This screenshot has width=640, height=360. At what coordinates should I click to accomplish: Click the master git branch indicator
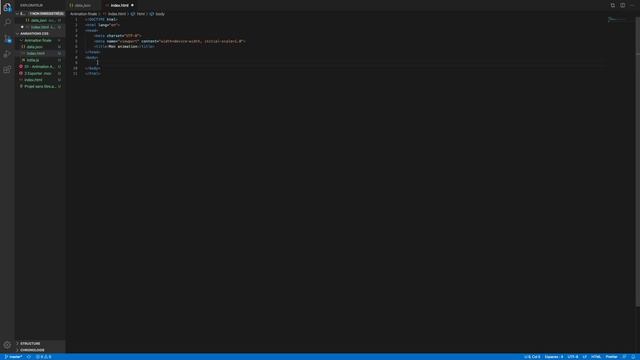pos(13,357)
